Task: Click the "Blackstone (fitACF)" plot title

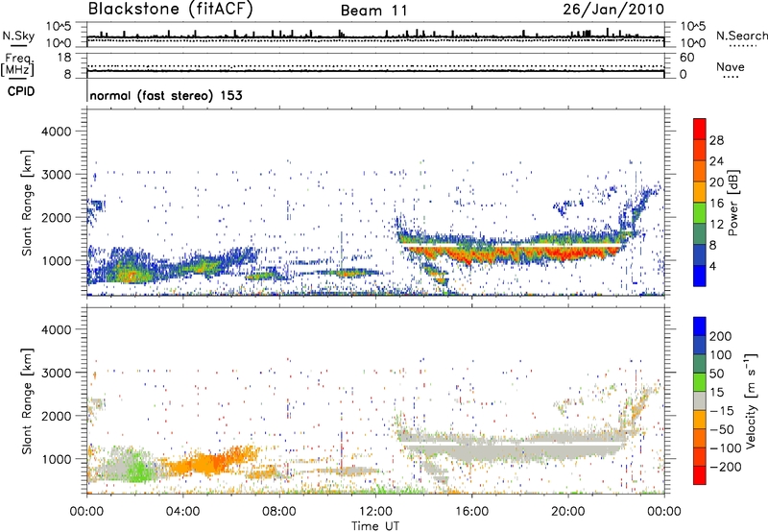Action: click(x=171, y=9)
